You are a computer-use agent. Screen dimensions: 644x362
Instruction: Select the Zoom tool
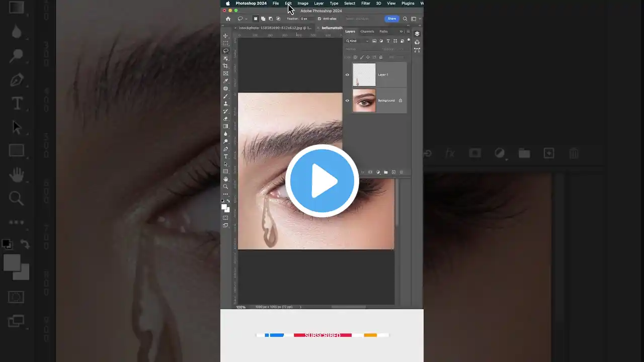pos(225,187)
